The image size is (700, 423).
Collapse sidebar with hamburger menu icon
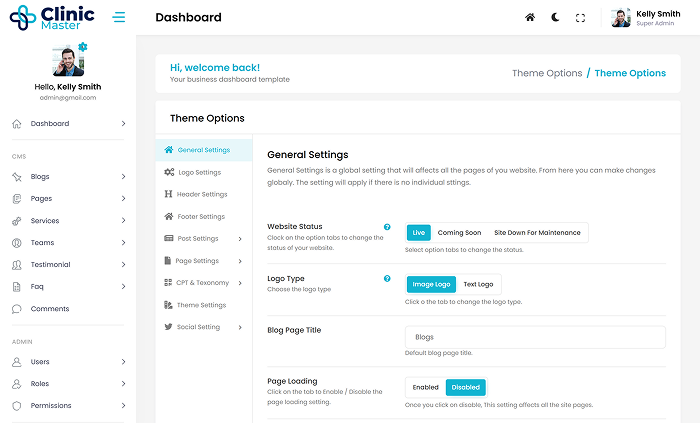[119, 17]
